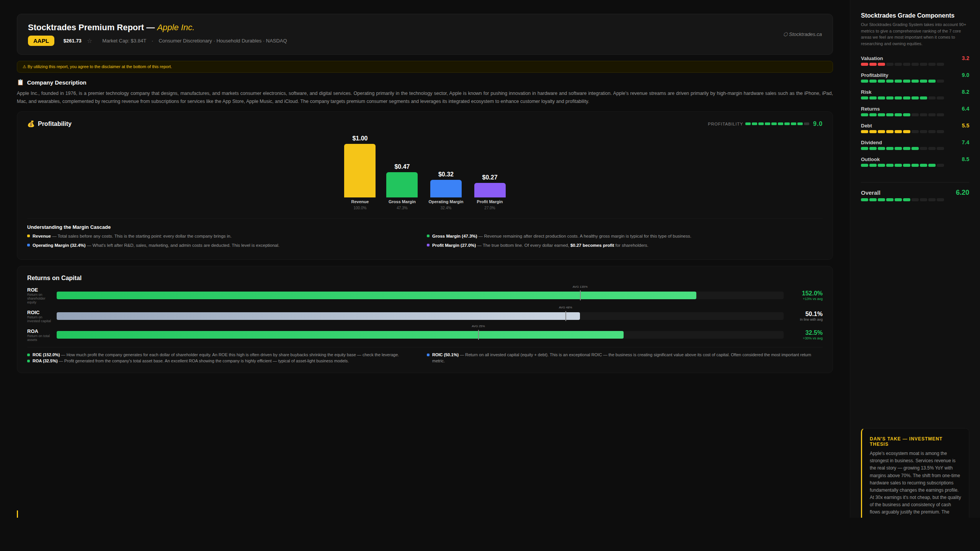Click the Profitability money bag icon
The image size is (980, 551).
point(31,124)
